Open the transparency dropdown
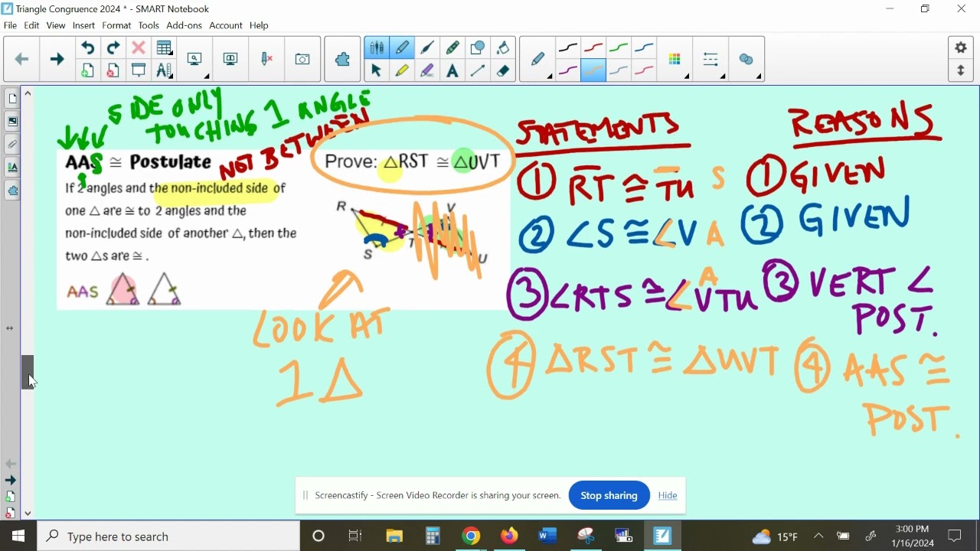Image resolution: width=980 pixels, height=551 pixels. click(747, 59)
